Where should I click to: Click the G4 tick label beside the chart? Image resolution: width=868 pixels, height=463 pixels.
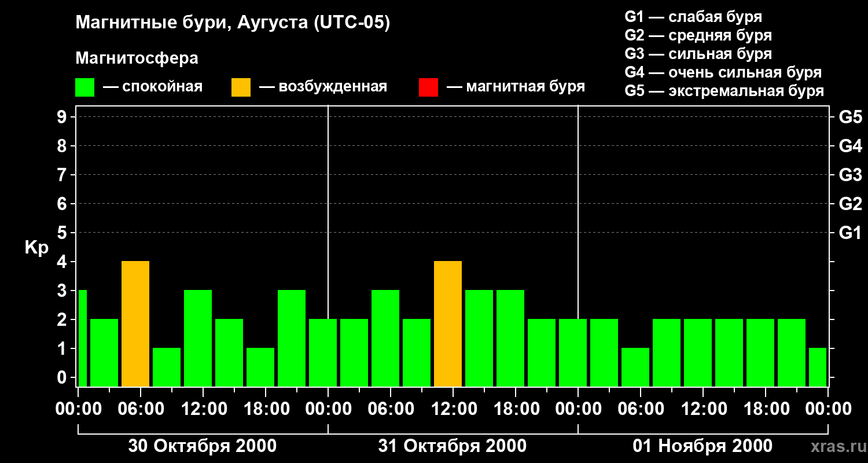(850, 146)
